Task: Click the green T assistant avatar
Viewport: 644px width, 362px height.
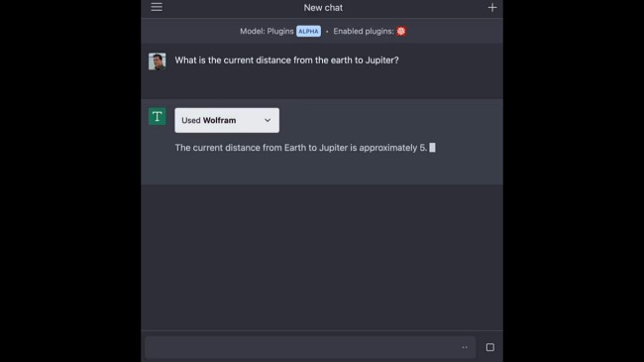Action: pos(158,116)
